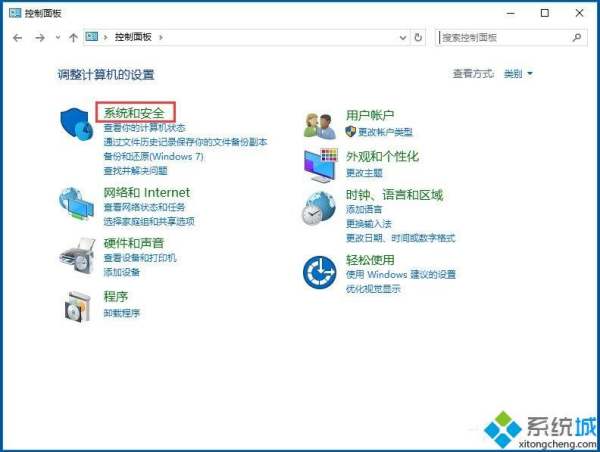Open the Clock, Language and Region icon
This screenshot has height=452, width=600.
[319, 208]
